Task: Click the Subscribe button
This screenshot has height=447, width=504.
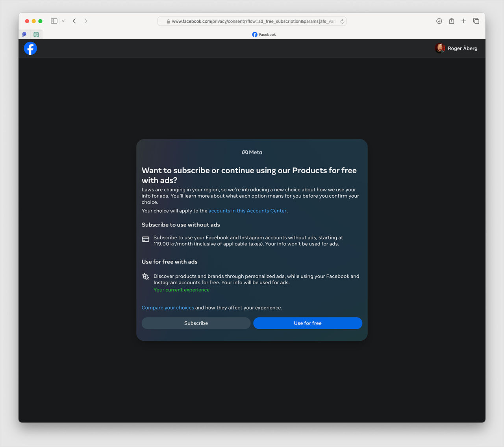Action: pos(196,323)
